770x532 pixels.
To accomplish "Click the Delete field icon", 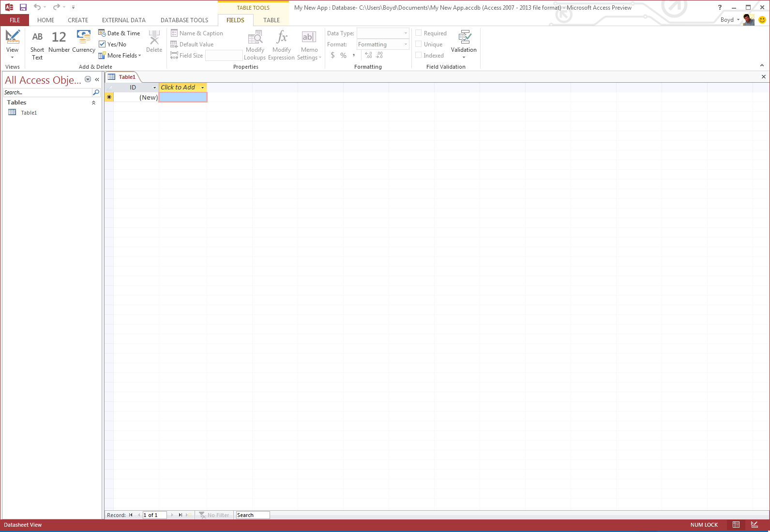I will (154, 38).
